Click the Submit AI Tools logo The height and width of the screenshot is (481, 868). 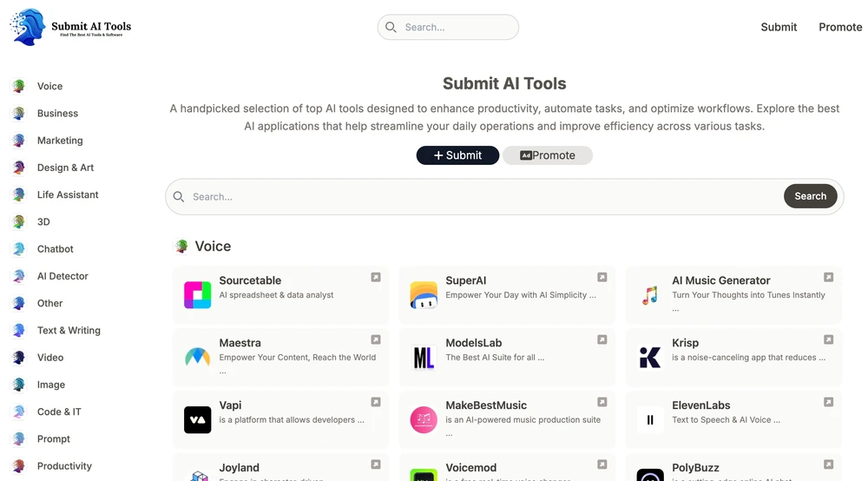(71, 27)
